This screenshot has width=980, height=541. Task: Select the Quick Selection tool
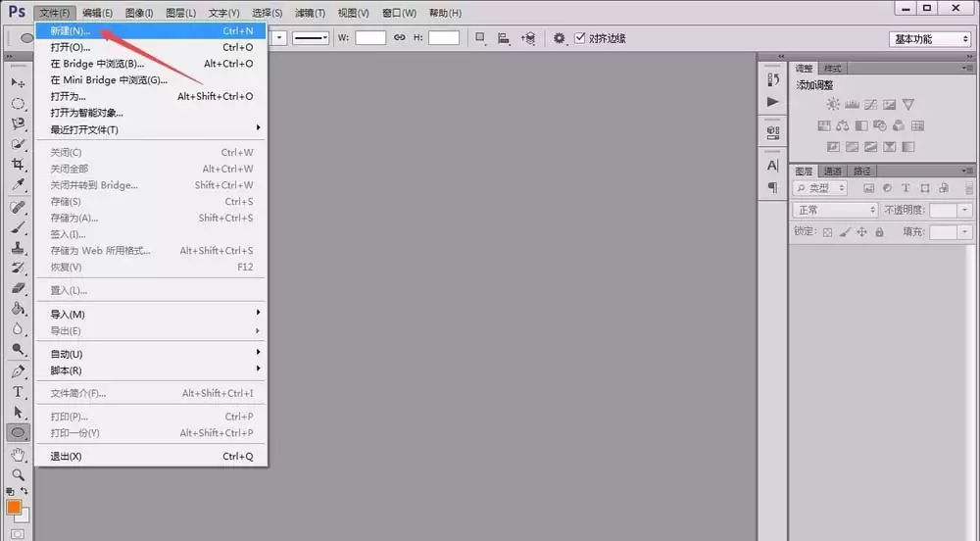(x=18, y=144)
